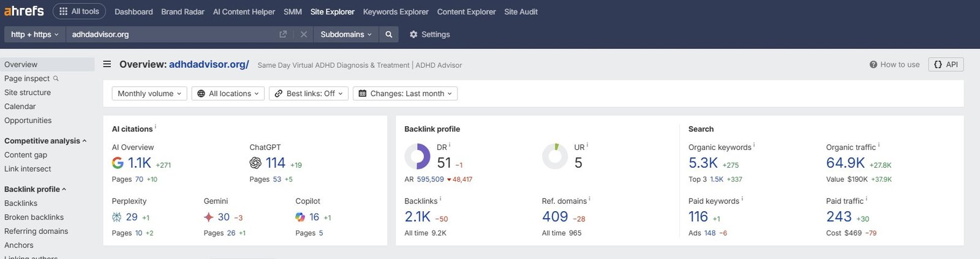This screenshot has height=259, width=980.
Task: Toggle the hamburger sidebar menu icon
Action: click(107, 64)
